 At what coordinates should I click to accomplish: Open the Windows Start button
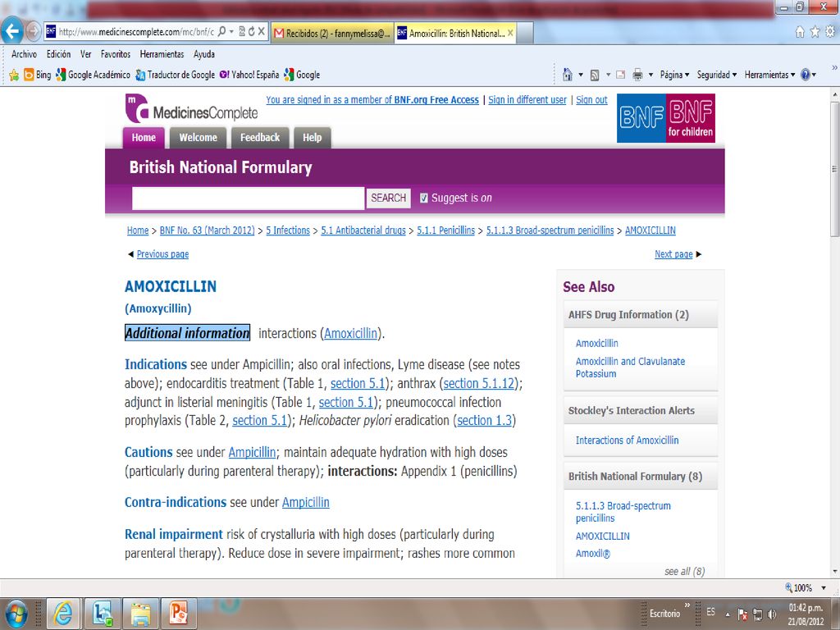pos(16,614)
